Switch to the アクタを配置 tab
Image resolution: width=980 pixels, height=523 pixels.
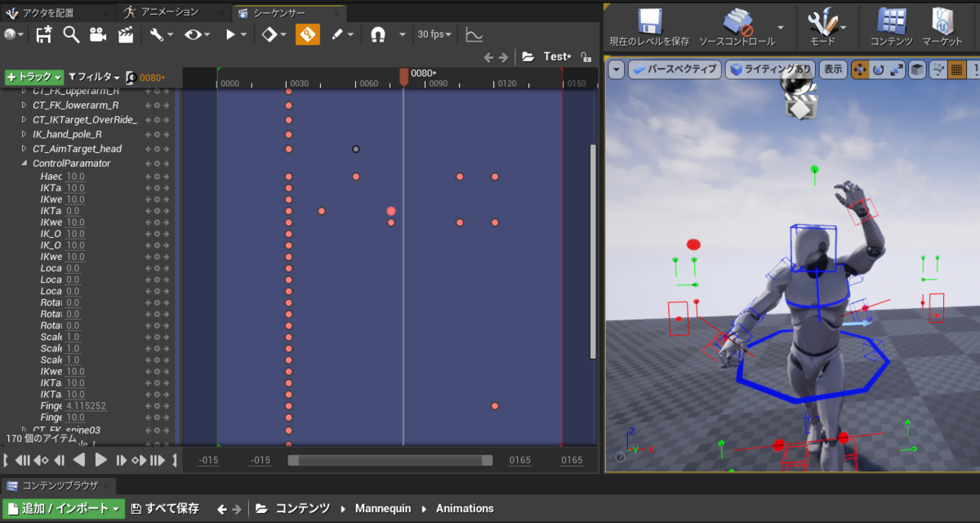(x=57, y=12)
